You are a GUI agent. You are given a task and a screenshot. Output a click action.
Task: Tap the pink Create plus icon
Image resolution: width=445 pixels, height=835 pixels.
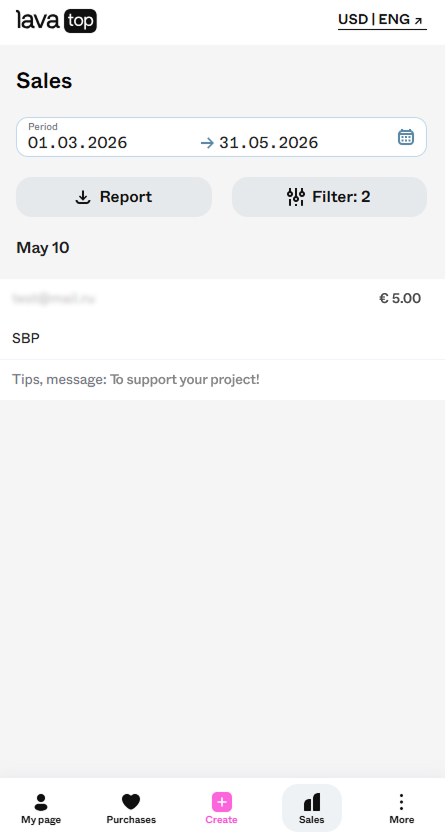pos(221,801)
